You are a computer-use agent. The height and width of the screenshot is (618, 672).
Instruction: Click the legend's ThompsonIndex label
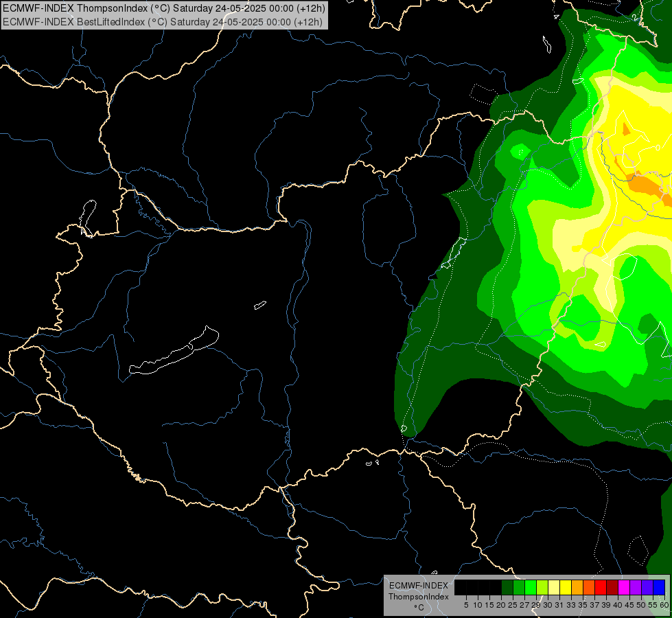419,597
